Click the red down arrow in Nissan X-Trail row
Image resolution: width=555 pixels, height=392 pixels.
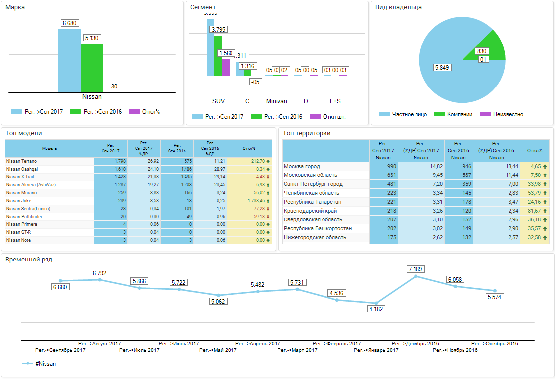(268, 177)
